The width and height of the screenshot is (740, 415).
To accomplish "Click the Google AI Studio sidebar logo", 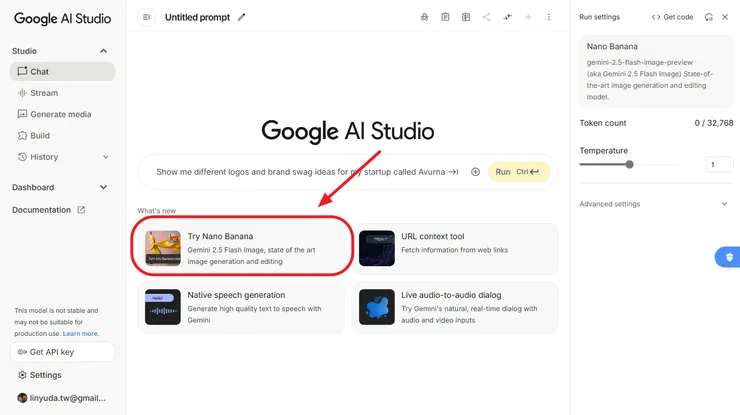I will click(x=62, y=19).
